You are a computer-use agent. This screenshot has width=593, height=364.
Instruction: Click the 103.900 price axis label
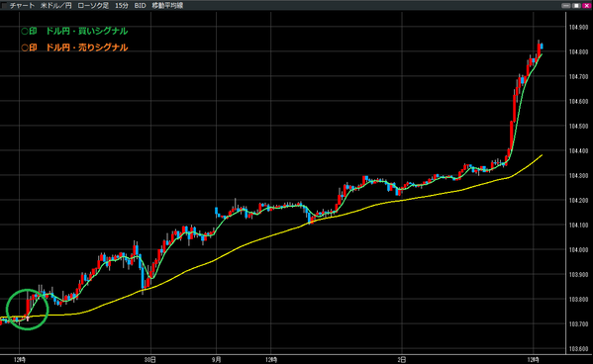578,275
